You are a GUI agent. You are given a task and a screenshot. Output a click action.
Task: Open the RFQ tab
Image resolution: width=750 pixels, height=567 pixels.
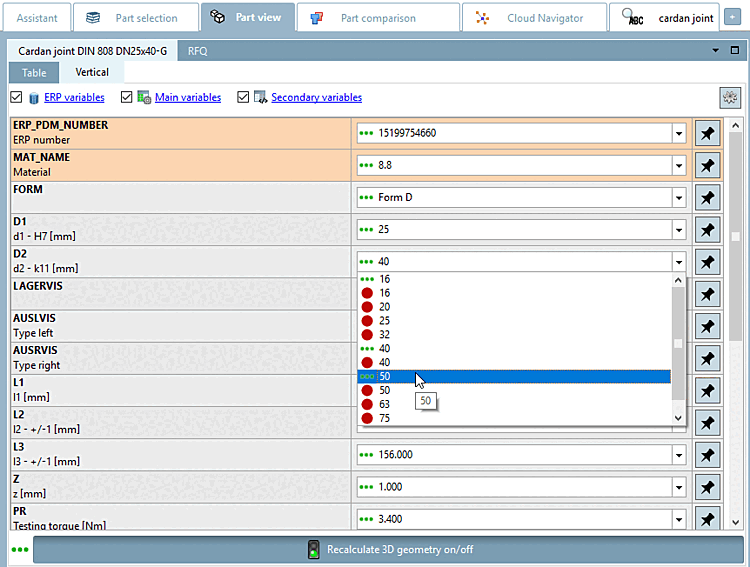point(198,51)
